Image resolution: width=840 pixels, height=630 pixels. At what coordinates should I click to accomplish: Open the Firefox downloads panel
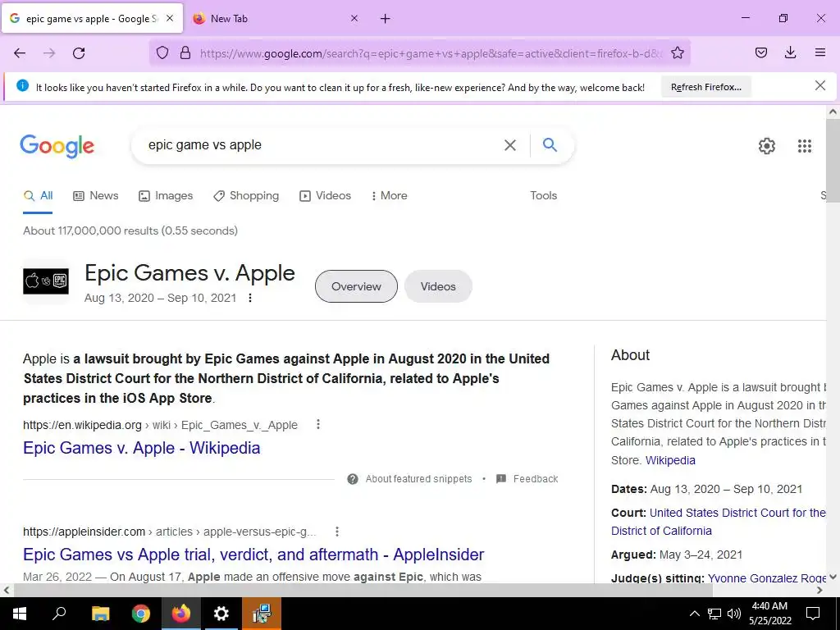(790, 52)
